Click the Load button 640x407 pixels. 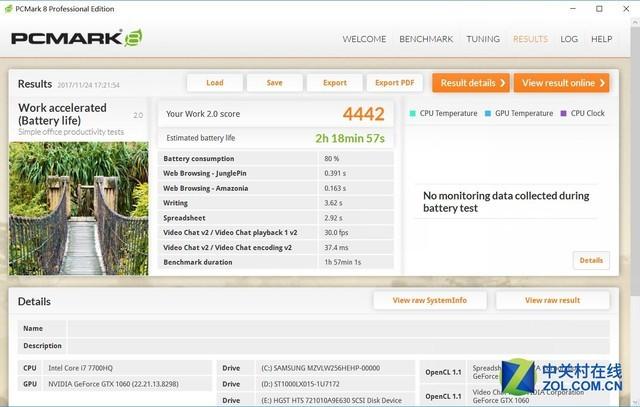point(215,83)
